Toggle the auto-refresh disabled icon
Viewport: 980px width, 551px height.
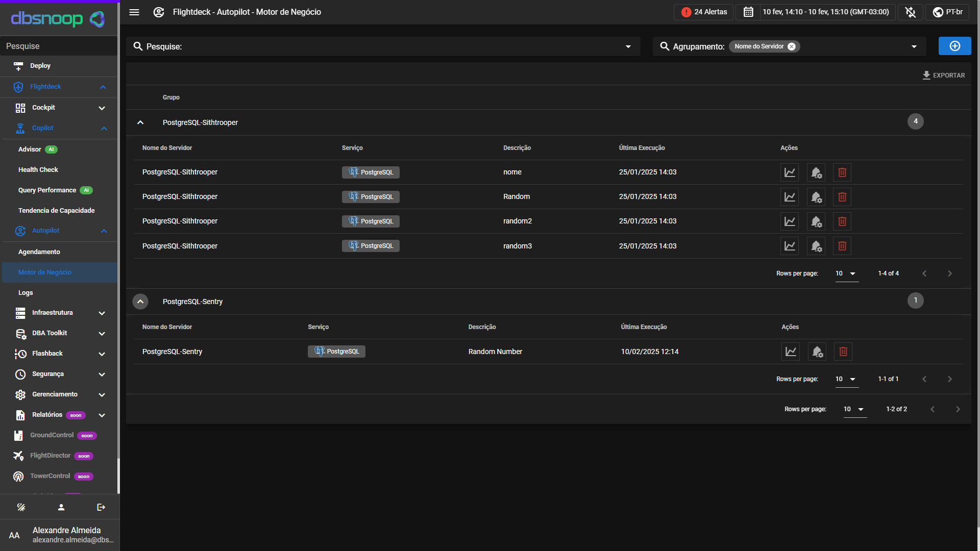point(911,12)
